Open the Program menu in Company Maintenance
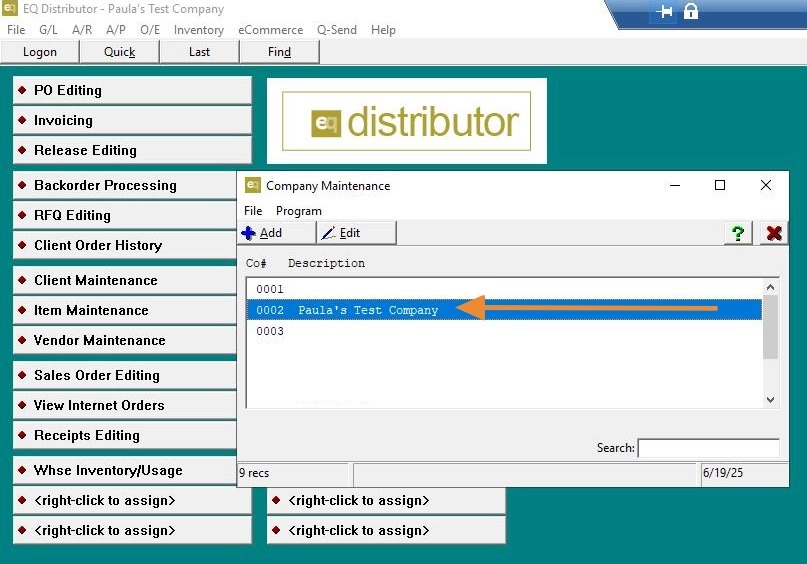Screen dimensions: 807x564 click(x=299, y=211)
